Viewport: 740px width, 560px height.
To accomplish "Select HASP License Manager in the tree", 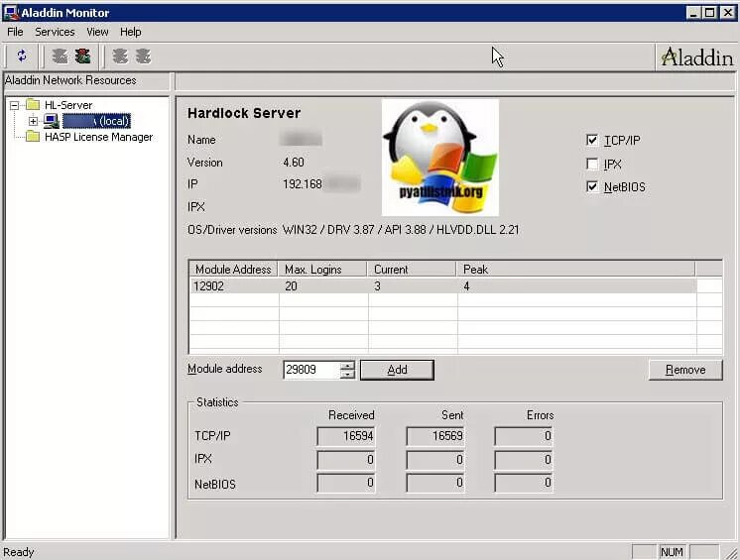I will point(98,137).
